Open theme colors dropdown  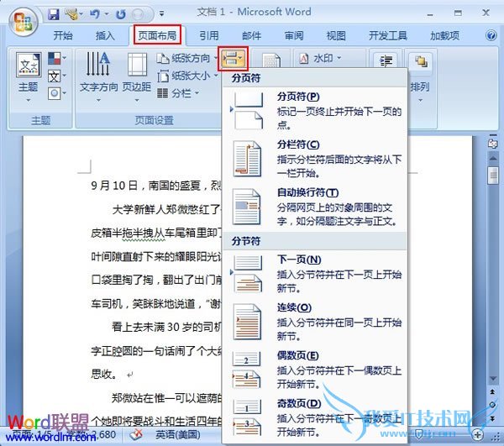(57, 59)
